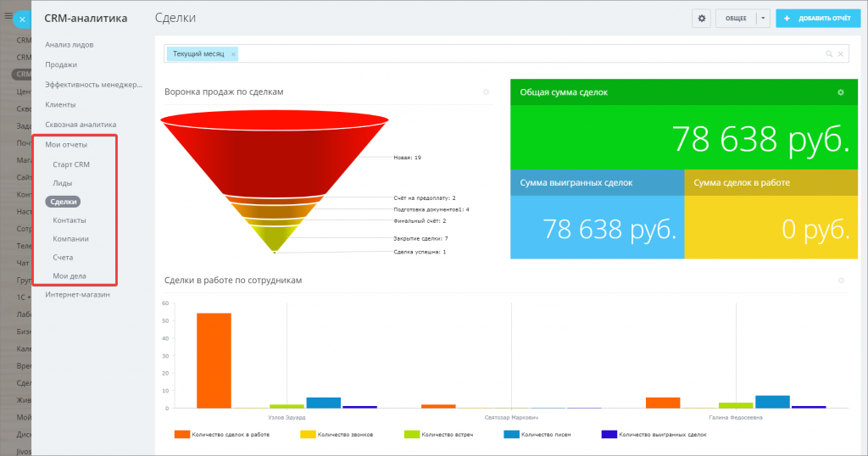Viewport: 868px width, 456px height.
Task: Open the hamburger menu in top-left corner
Action: 8,15
